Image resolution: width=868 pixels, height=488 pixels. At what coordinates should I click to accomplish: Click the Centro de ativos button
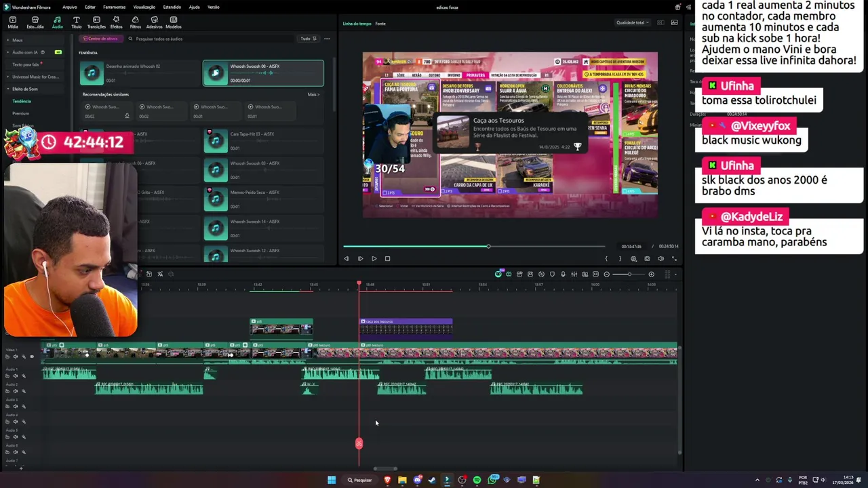100,39
